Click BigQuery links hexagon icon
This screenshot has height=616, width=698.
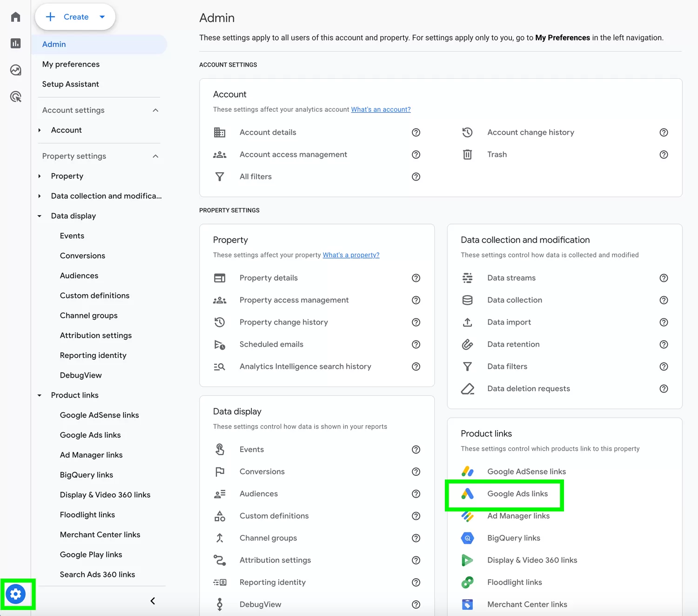(467, 538)
